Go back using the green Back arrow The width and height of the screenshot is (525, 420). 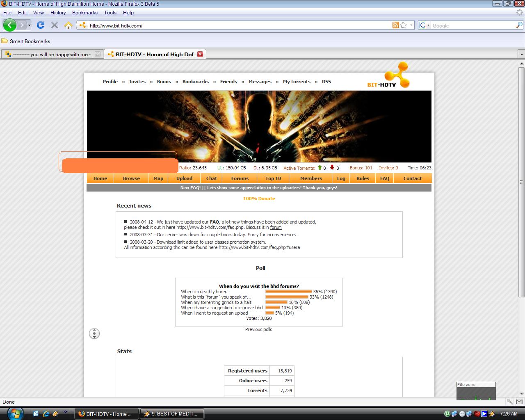coord(10,25)
